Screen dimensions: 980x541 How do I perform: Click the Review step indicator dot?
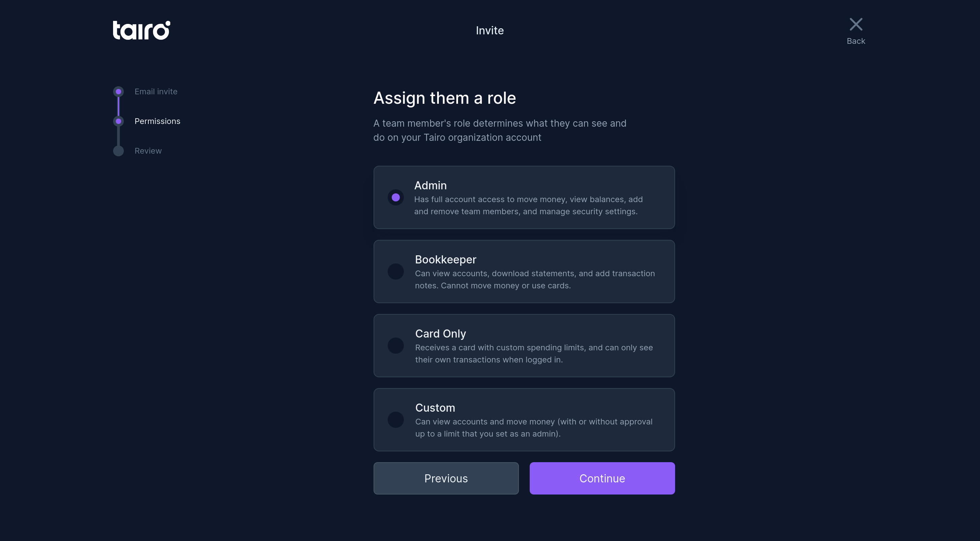pyautogui.click(x=118, y=151)
